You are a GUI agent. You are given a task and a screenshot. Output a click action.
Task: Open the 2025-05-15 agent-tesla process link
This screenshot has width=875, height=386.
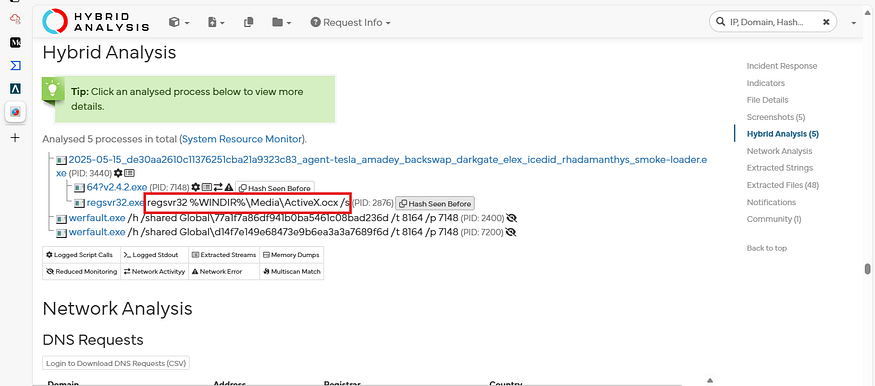point(382,166)
